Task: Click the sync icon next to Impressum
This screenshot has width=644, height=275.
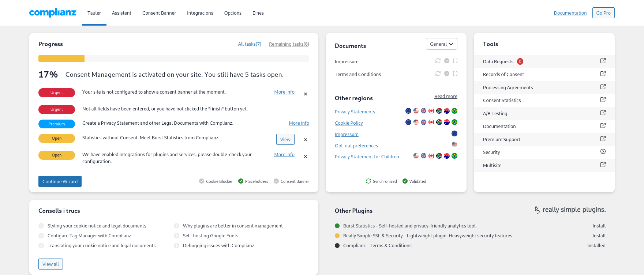Action: (438, 61)
